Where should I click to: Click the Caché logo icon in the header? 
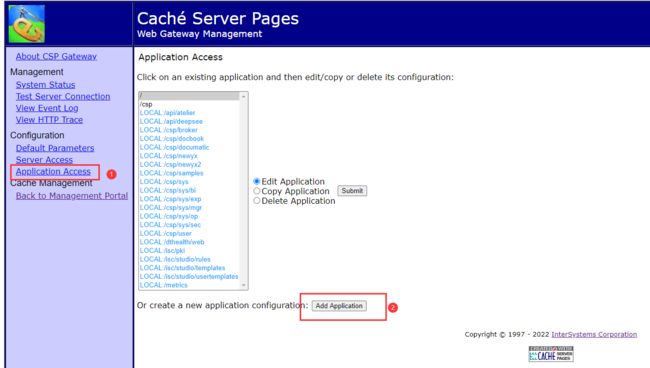coord(27,24)
